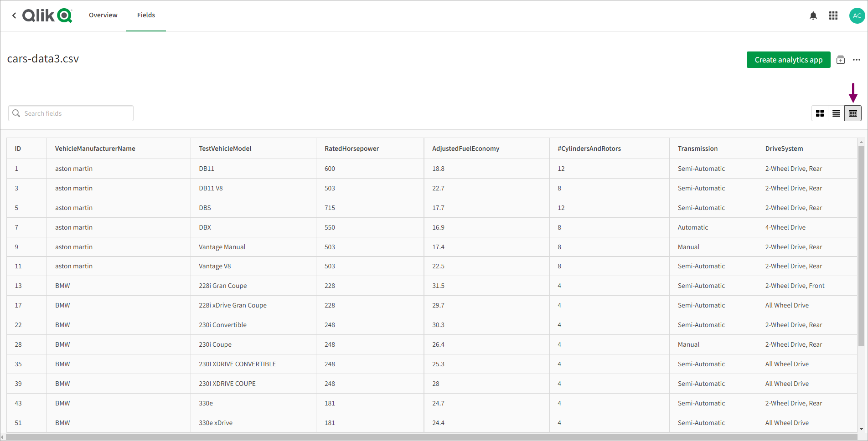
Task: Click the DriveSystem column header
Action: (x=807, y=149)
